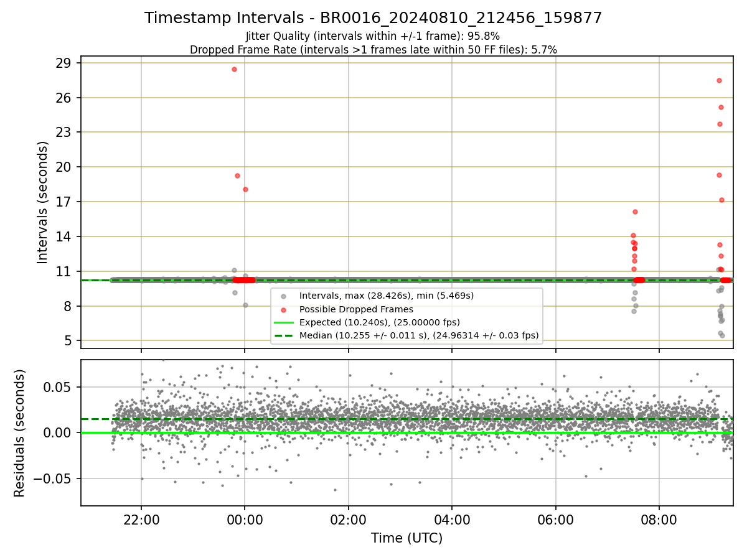
Task: Click the gray legend marker for Intervals
Action: pyautogui.click(x=284, y=296)
